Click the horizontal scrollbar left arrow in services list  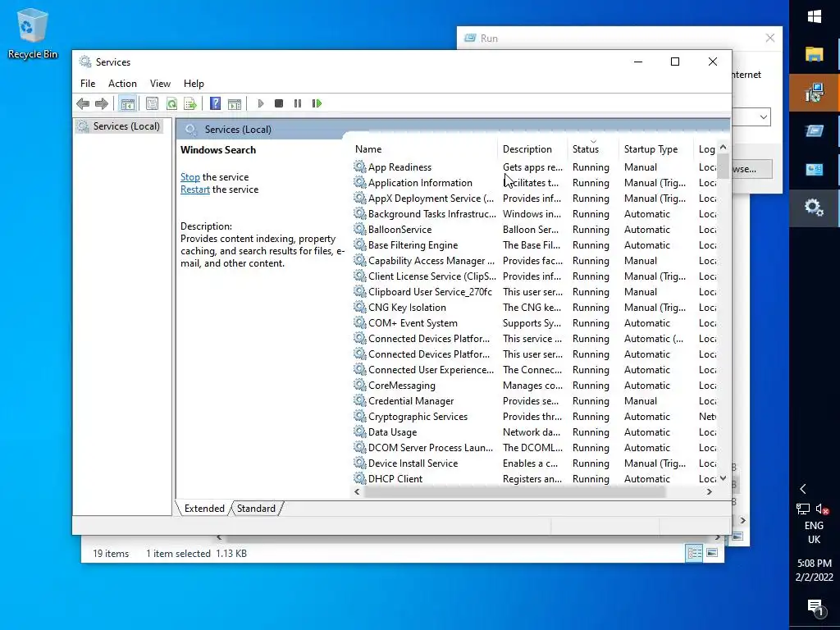[x=358, y=492]
